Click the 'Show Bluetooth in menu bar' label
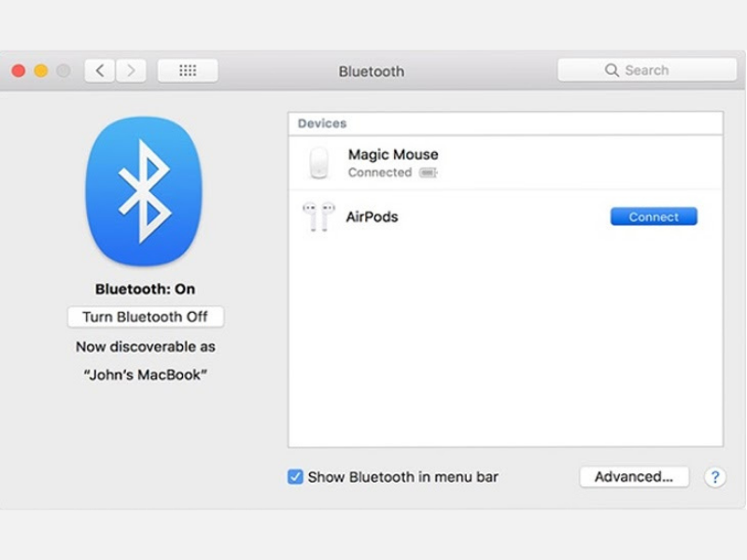Screen dimensions: 747x560 click(403, 477)
